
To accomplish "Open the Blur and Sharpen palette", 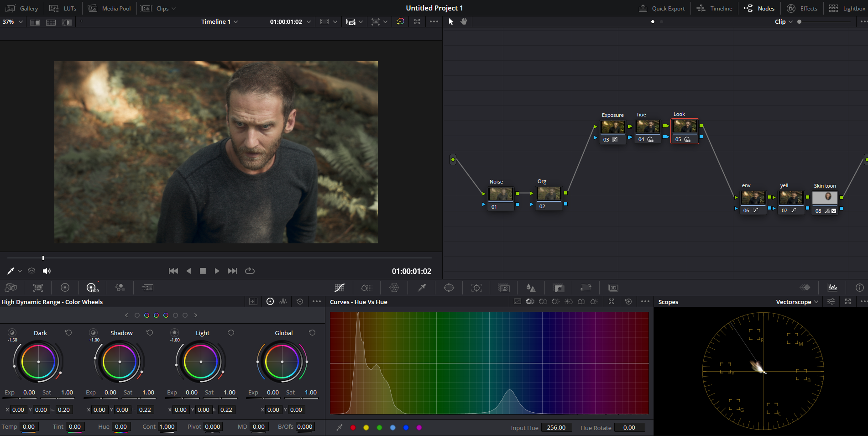I will coord(531,288).
